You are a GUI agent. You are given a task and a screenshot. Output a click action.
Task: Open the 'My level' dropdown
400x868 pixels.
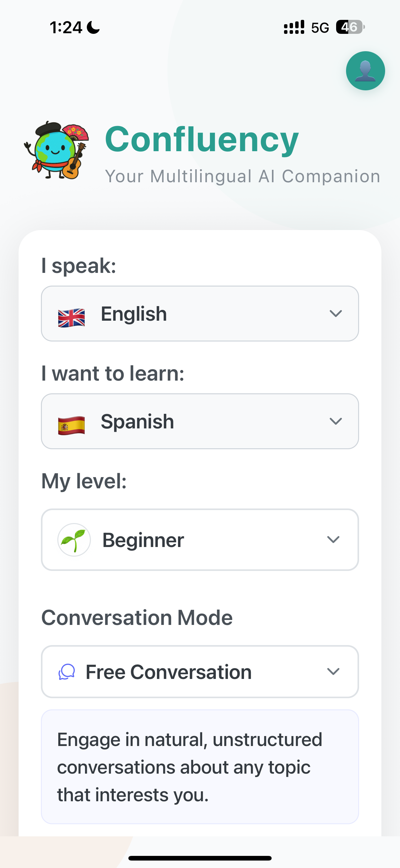pyautogui.click(x=200, y=540)
